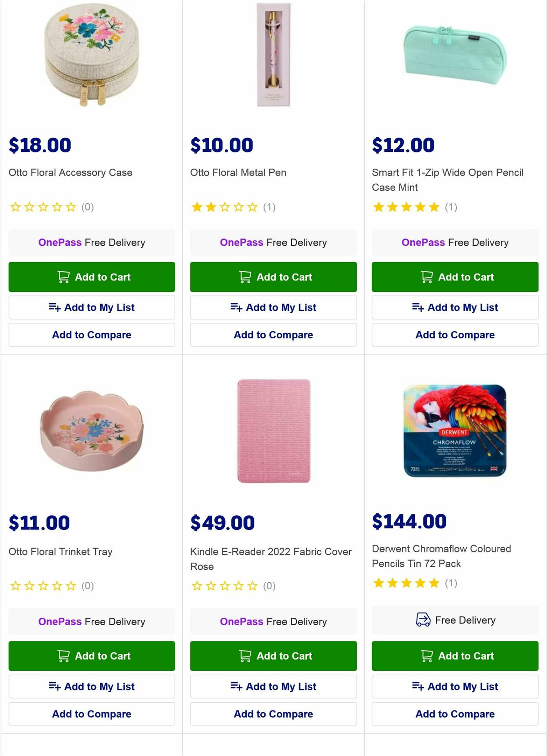Click the Add to My List icon for Derwent pencils
Viewport: 547px width, 756px height.
[418, 687]
